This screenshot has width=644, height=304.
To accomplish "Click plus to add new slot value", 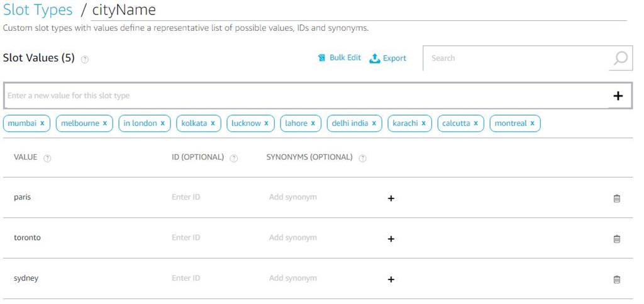I will click(x=618, y=96).
